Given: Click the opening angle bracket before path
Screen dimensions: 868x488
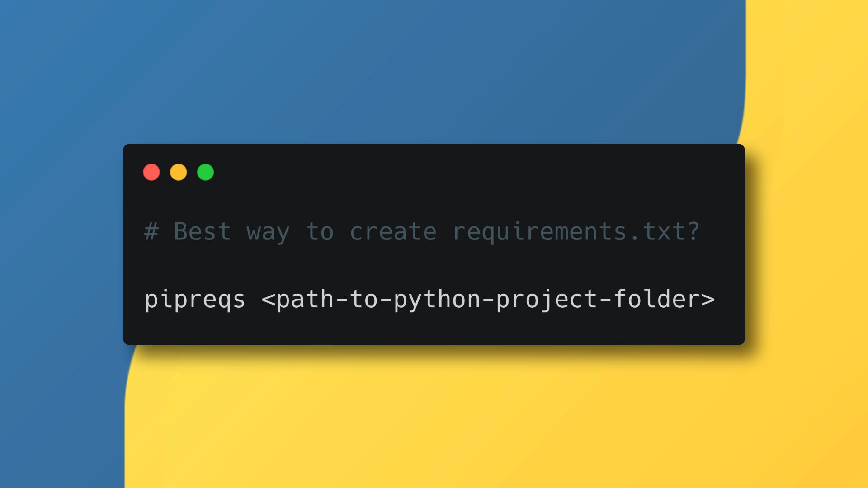Looking at the screenshot, I should click(269, 299).
